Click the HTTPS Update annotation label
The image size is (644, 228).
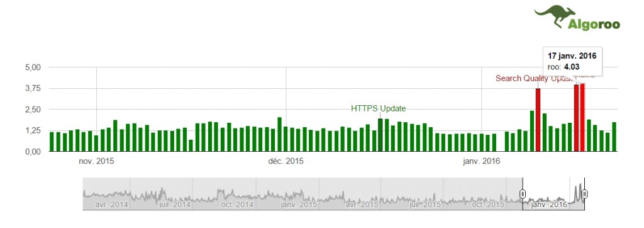tap(378, 109)
